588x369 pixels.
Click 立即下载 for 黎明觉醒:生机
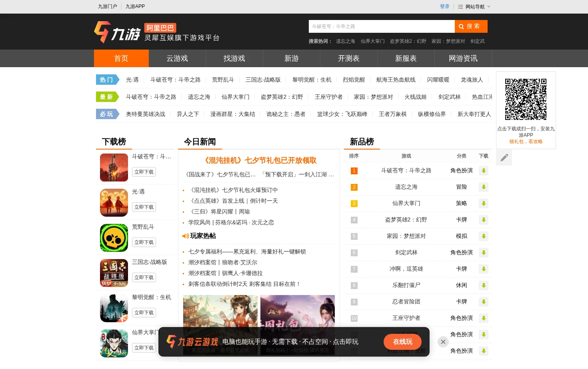point(144,313)
